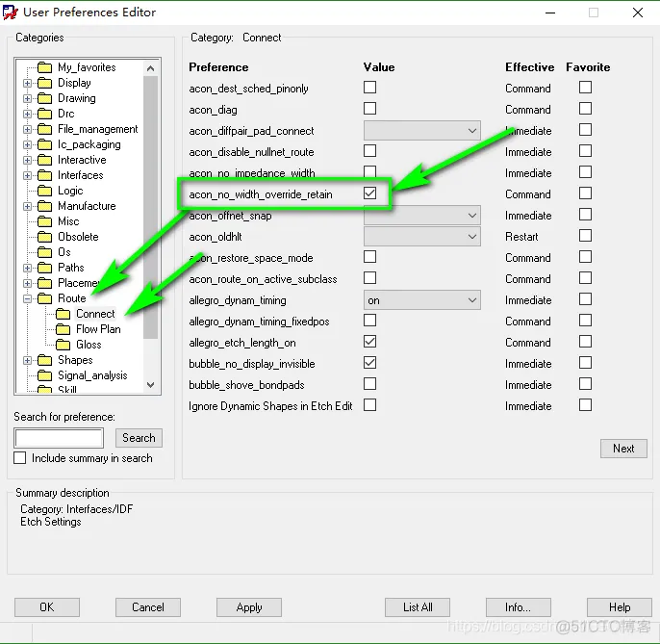Click the Search for preference input field
Viewport: 660px width, 644px height.
click(59, 438)
